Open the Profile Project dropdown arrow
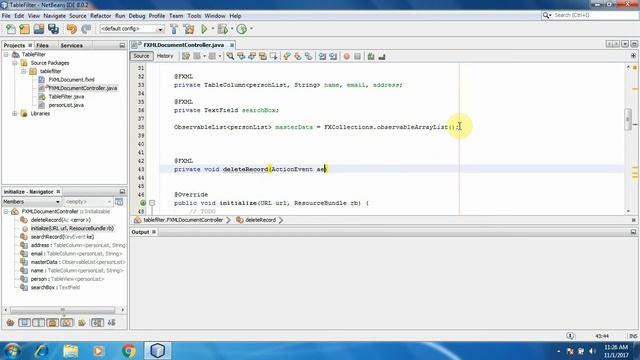Image resolution: width=640 pixels, height=360 pixels. click(251, 29)
